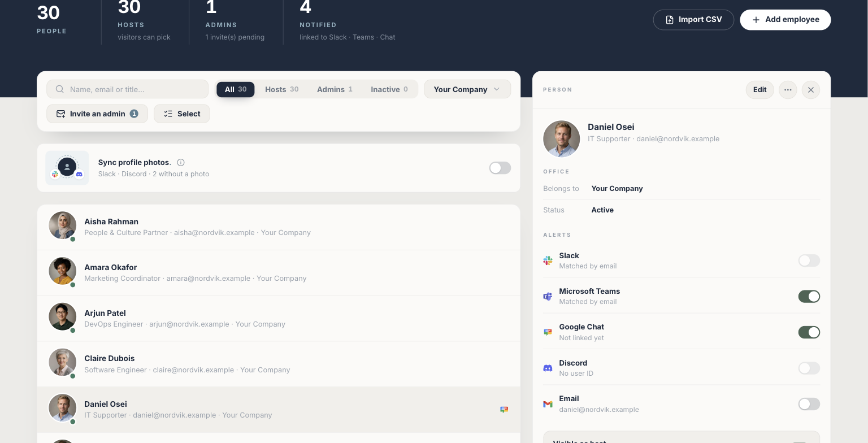Click the Google Chat badge on Daniel Osei's row
The height and width of the screenshot is (443, 868).
504,410
